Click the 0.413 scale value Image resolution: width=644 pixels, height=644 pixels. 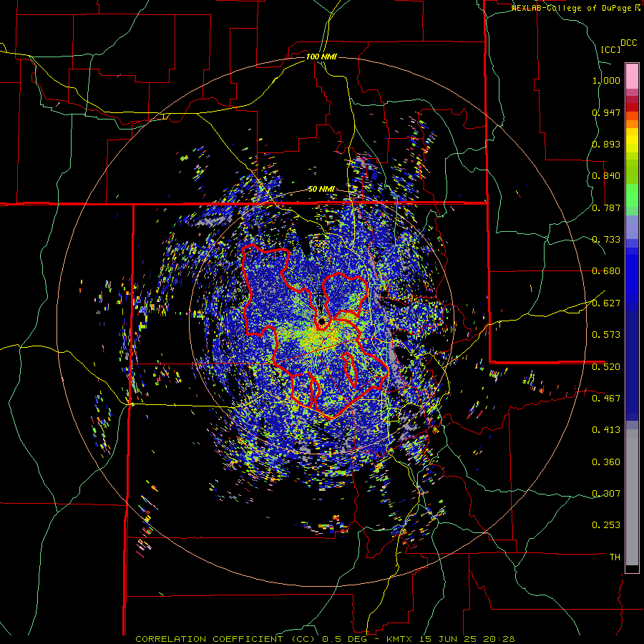(606, 430)
